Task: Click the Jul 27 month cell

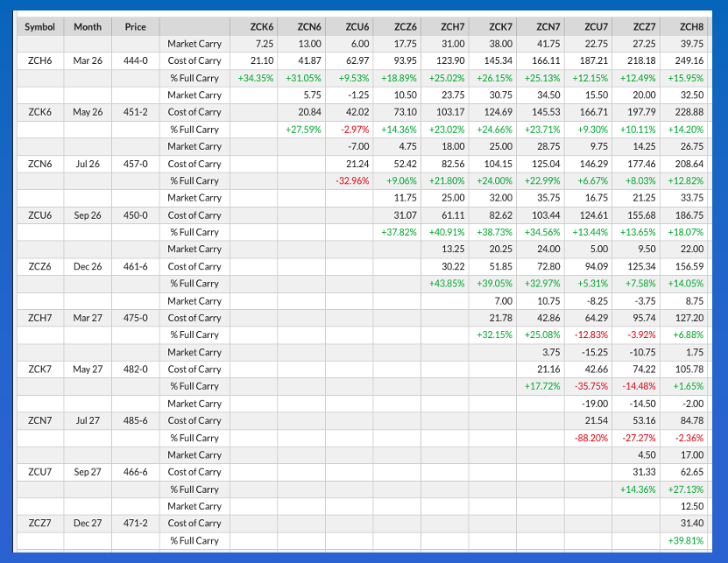Action: (88, 420)
